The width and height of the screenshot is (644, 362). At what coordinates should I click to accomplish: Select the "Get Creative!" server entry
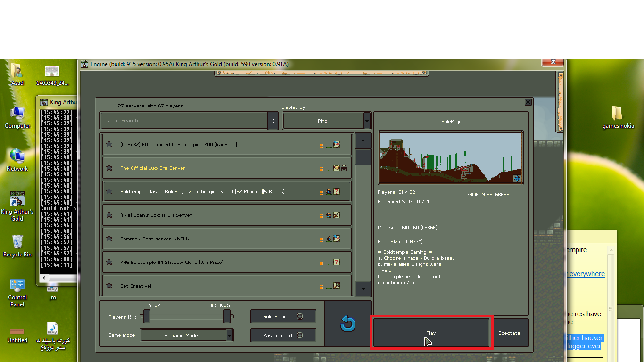[227, 286]
